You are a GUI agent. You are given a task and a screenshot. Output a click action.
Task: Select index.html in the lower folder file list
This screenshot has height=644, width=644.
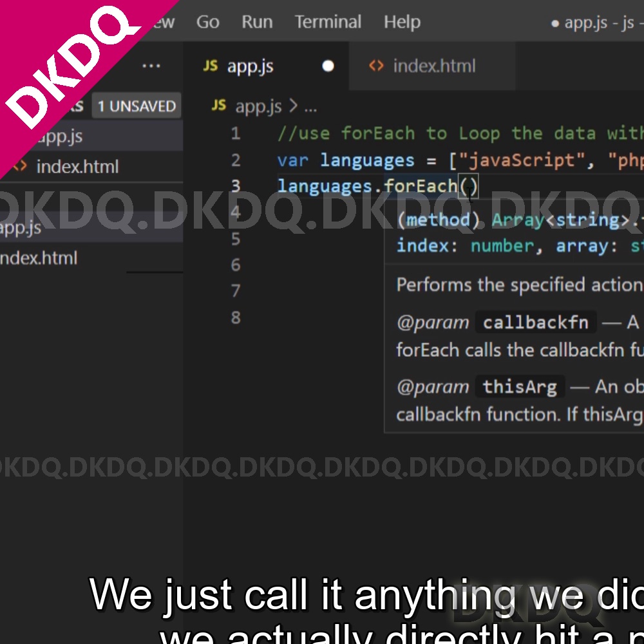point(39,258)
